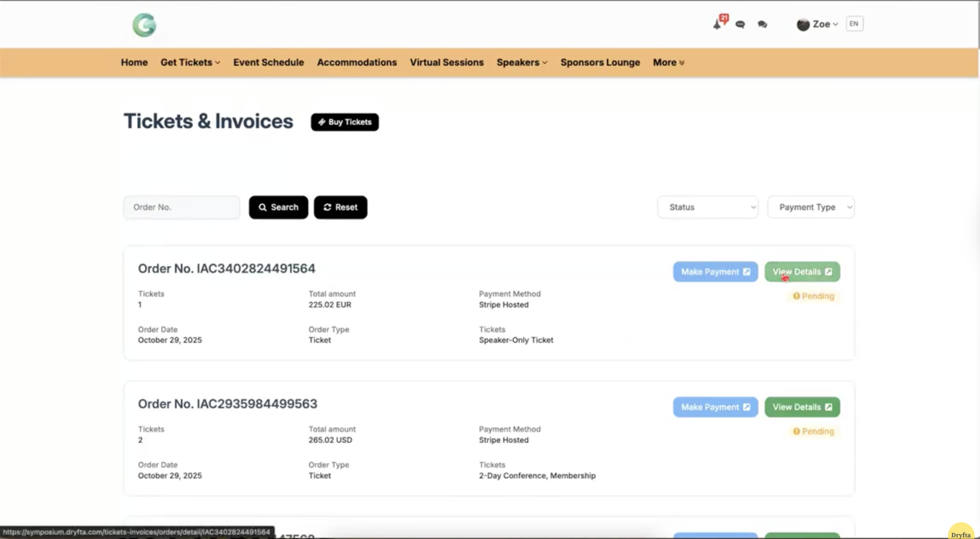Click Zoe's profile avatar picture

click(803, 24)
